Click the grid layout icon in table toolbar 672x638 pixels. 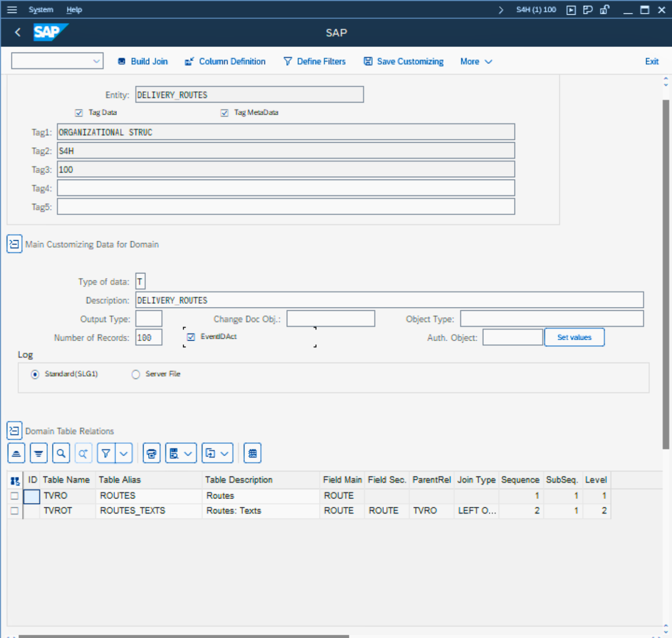point(252,453)
